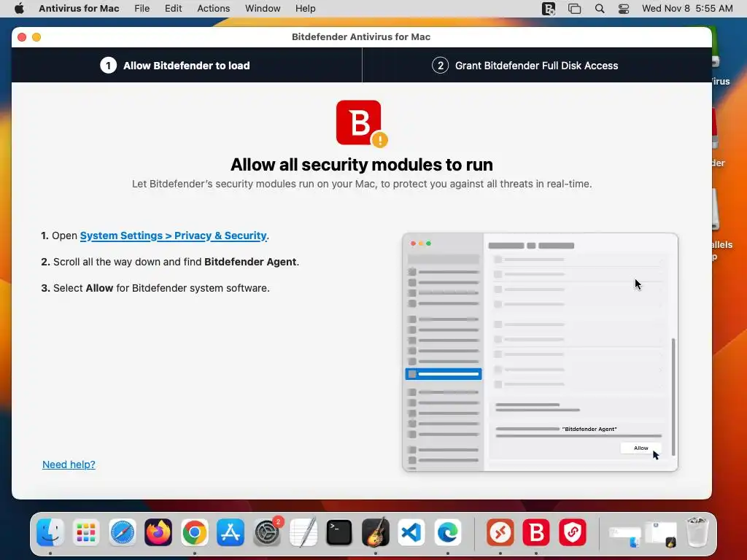
Task: Open Stage Manager menu bar icon
Action: pos(575,9)
